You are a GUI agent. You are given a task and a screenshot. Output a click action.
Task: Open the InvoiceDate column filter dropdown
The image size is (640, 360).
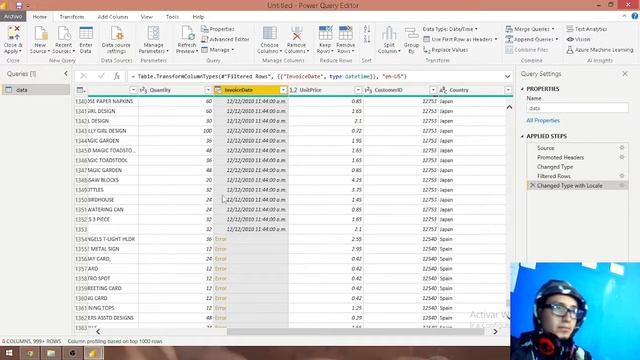pos(283,90)
